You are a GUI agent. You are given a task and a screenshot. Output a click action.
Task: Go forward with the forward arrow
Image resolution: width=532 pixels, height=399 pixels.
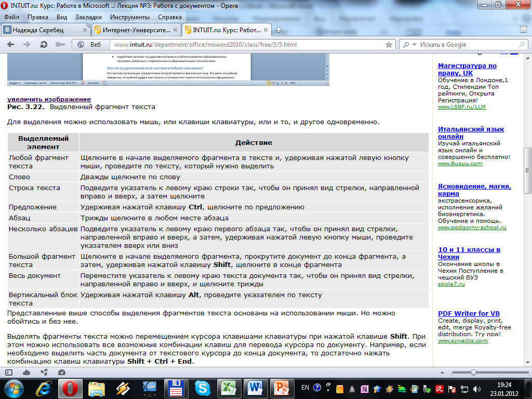coord(27,45)
